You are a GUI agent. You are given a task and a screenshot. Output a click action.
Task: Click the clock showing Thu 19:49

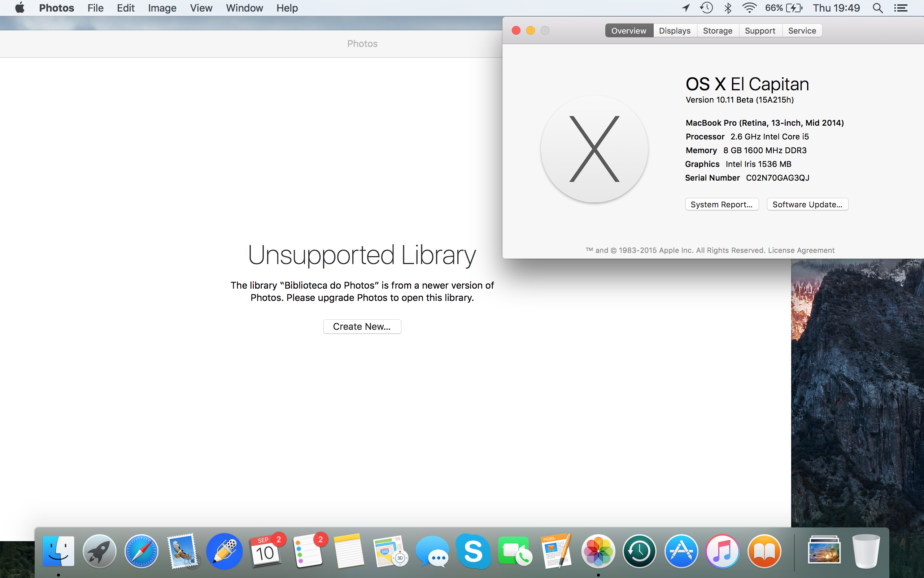pyautogui.click(x=836, y=8)
